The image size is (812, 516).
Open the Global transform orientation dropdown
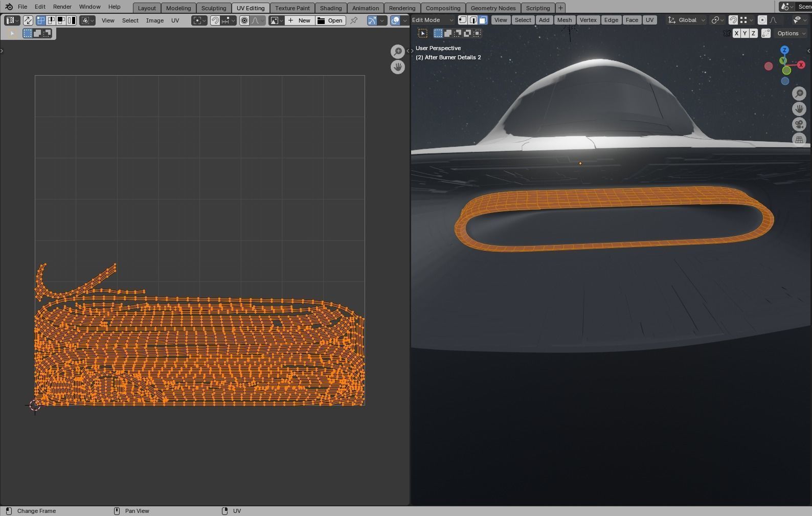[687, 20]
